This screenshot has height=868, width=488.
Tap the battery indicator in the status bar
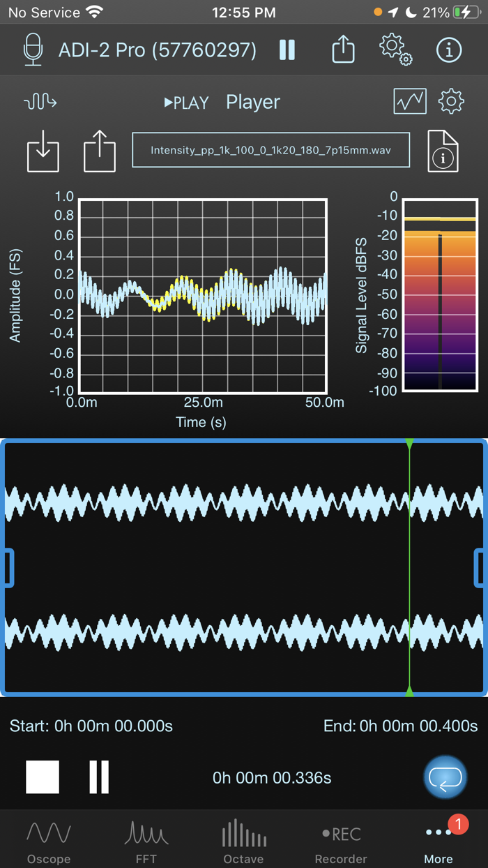(466, 13)
